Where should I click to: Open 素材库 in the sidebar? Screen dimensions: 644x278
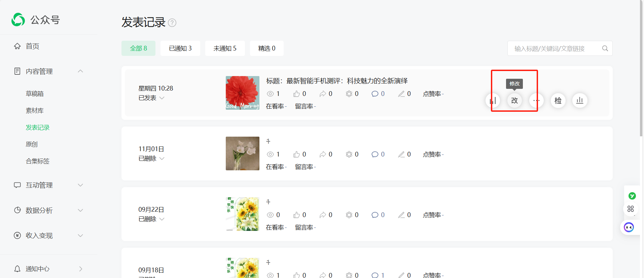tap(35, 111)
